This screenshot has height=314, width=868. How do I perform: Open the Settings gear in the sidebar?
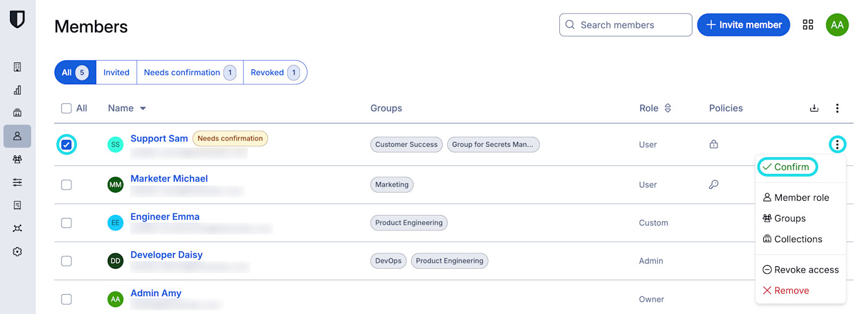[17, 251]
